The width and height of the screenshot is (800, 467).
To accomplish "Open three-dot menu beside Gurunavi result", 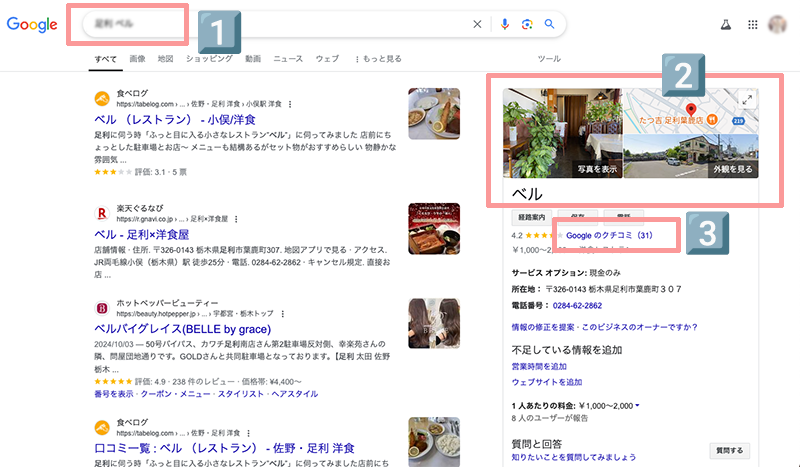I will (x=236, y=219).
